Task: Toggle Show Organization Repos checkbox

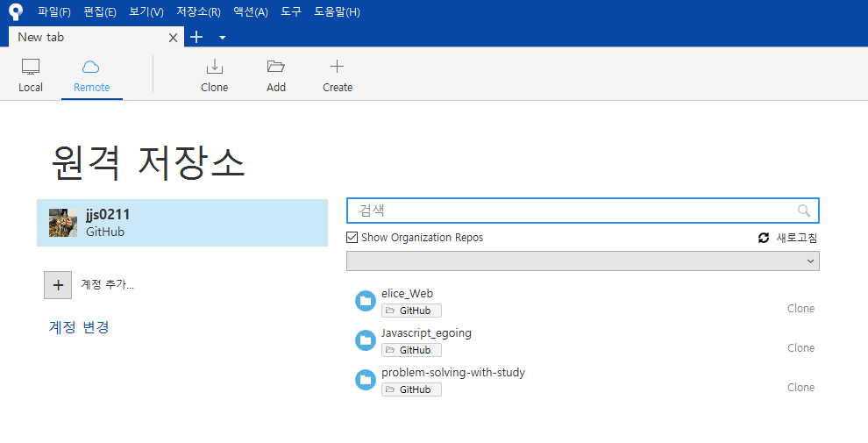Action: tap(352, 238)
